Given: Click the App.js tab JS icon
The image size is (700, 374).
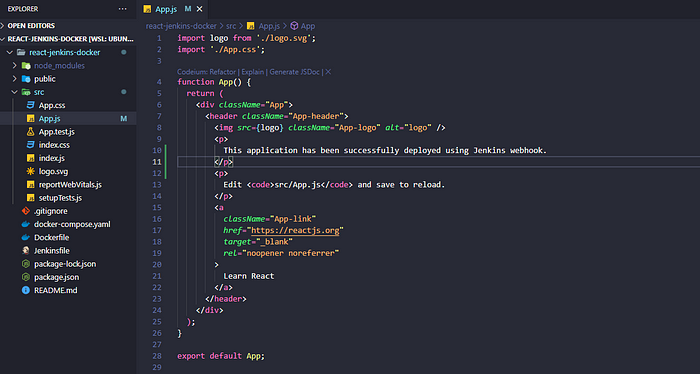Looking at the screenshot, I should coord(147,9).
